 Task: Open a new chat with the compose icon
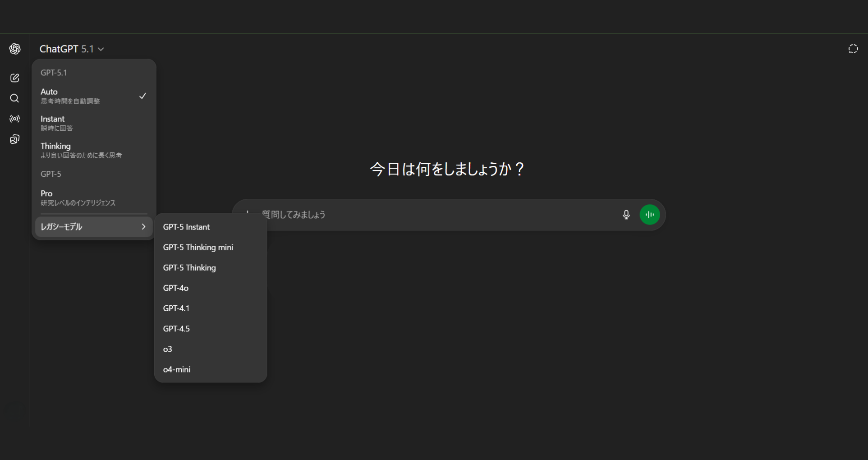[x=14, y=78]
